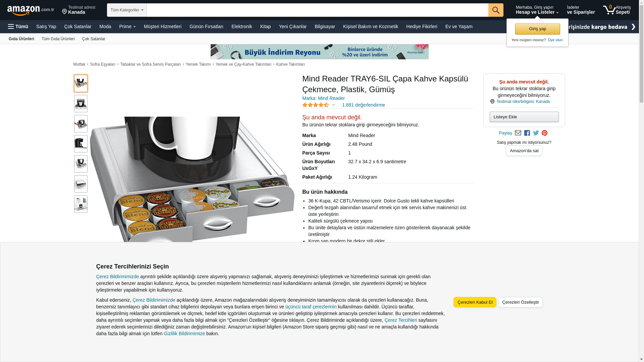Open the Tümü hamburger menu
The image size is (644, 362).
(x=18, y=26)
